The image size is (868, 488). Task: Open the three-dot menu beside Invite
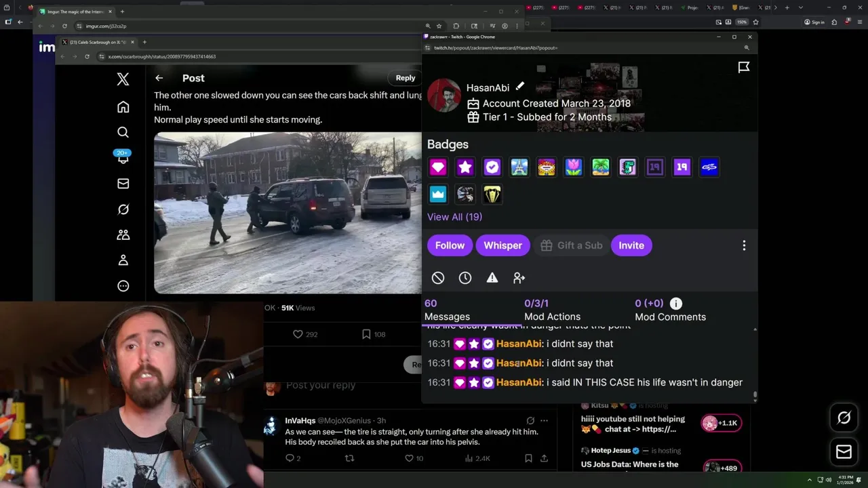point(744,245)
